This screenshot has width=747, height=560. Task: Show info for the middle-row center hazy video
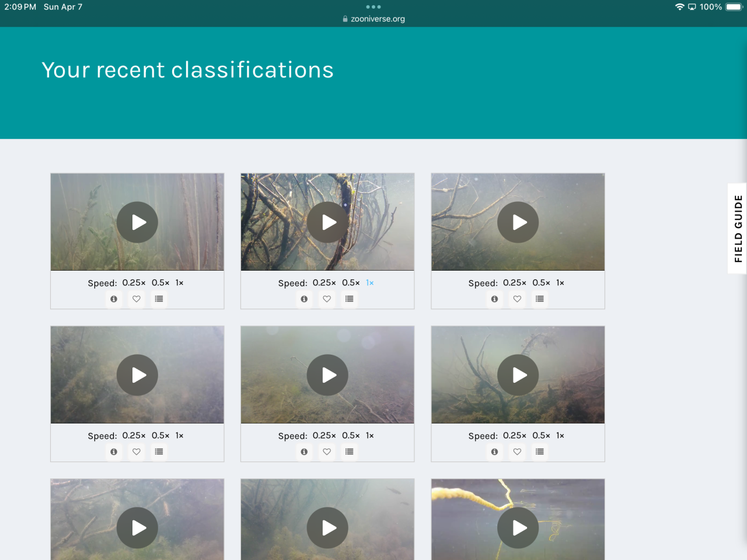pyautogui.click(x=304, y=452)
